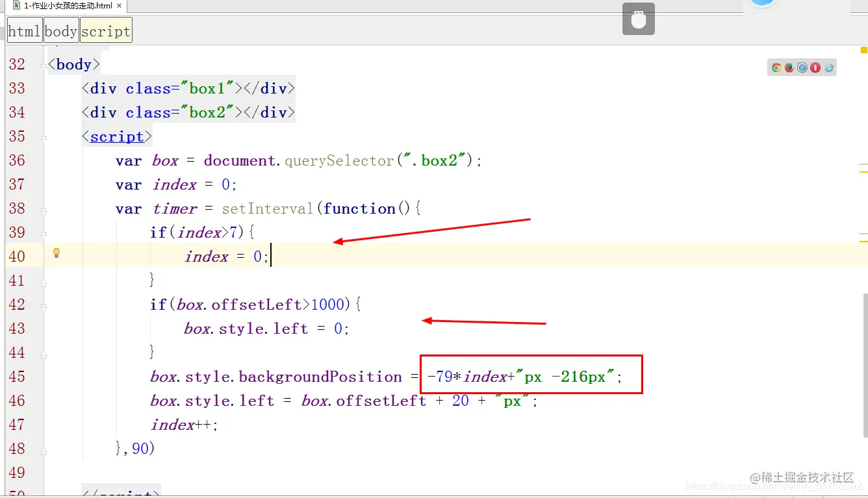Click line number 36 in the gutter
868x498 pixels.
tap(17, 160)
